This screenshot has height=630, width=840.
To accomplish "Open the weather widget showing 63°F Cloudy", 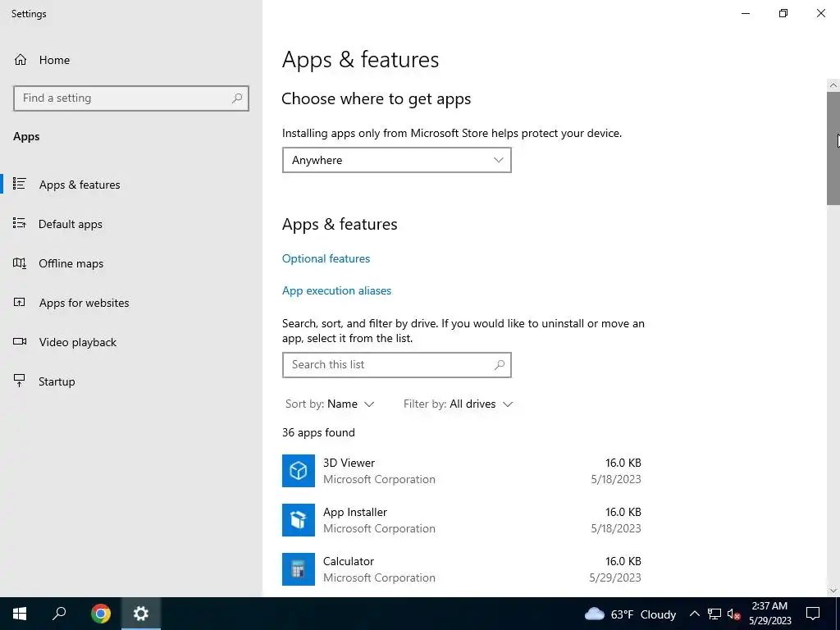I will (630, 614).
